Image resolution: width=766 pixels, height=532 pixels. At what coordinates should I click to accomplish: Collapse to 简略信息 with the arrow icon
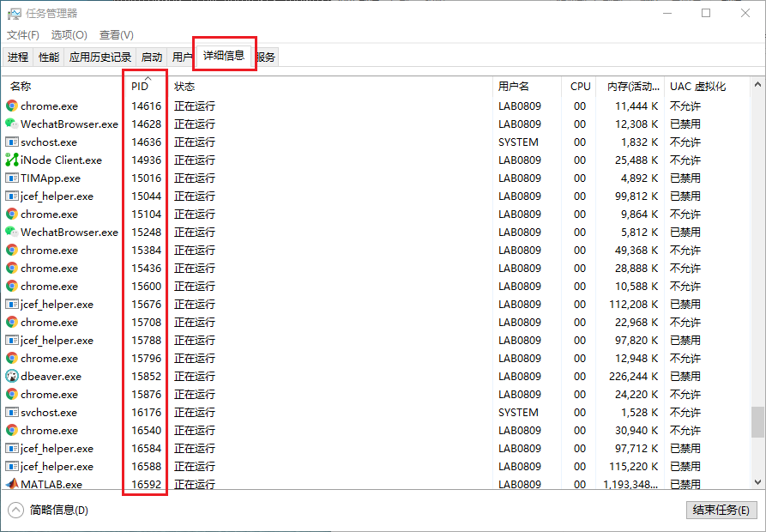pyautogui.click(x=15, y=510)
